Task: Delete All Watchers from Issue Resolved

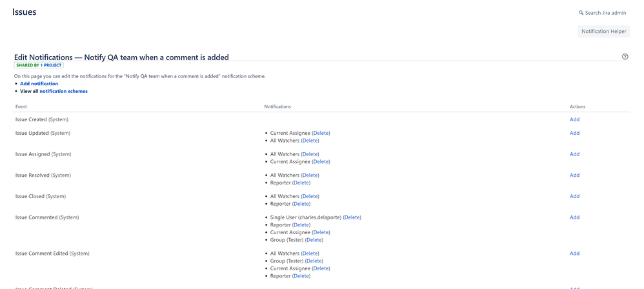Action: coord(310,175)
